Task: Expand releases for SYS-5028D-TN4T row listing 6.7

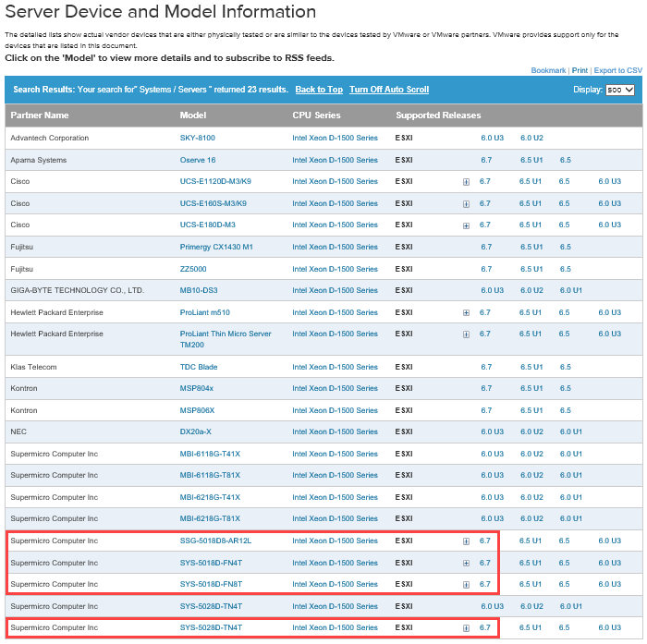Action: pyautogui.click(x=466, y=628)
